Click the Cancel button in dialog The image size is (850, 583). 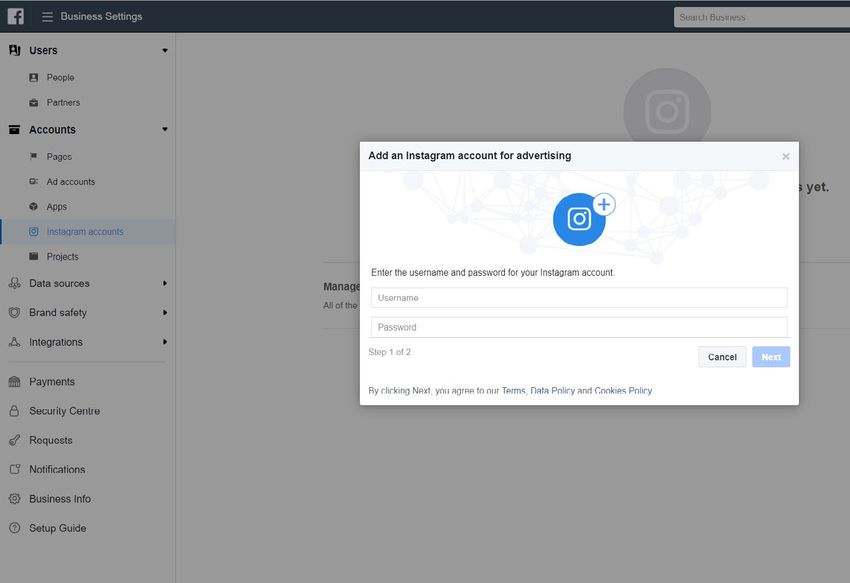pyautogui.click(x=722, y=357)
